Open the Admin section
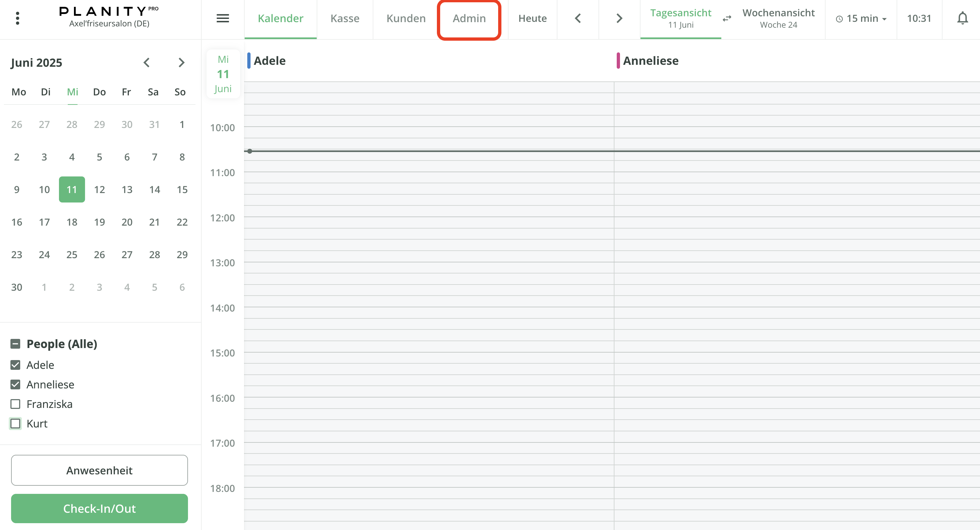The image size is (980, 530). 469,18
